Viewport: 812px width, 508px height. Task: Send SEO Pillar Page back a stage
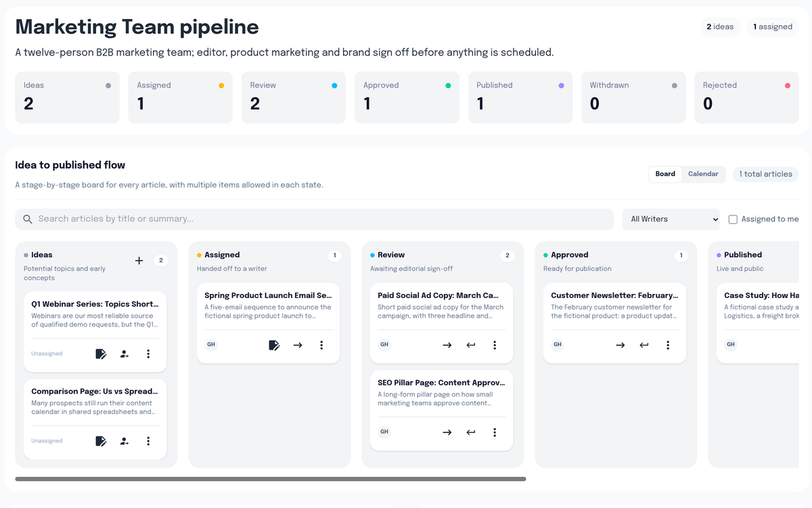click(x=471, y=432)
